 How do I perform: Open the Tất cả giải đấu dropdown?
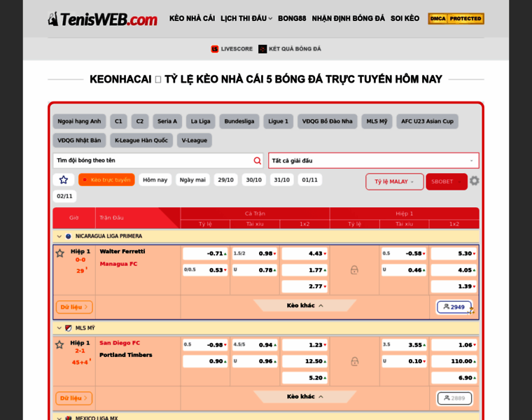coord(374,160)
